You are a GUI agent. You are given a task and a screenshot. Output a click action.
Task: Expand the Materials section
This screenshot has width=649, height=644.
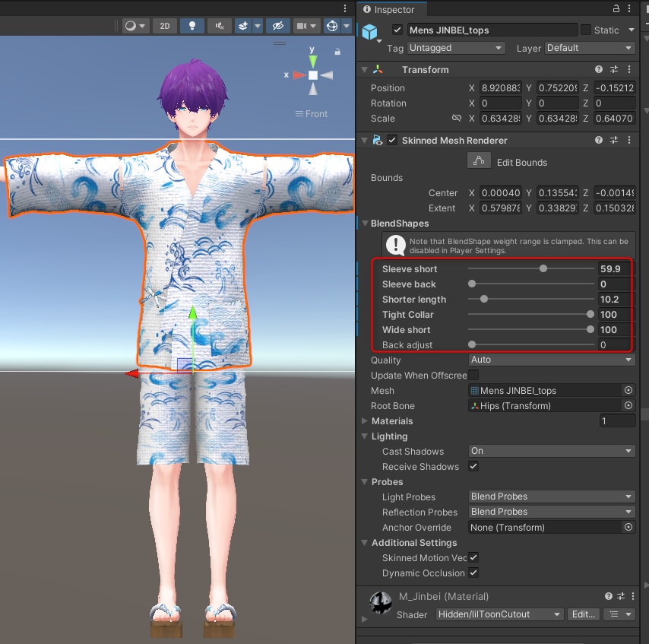coord(364,421)
